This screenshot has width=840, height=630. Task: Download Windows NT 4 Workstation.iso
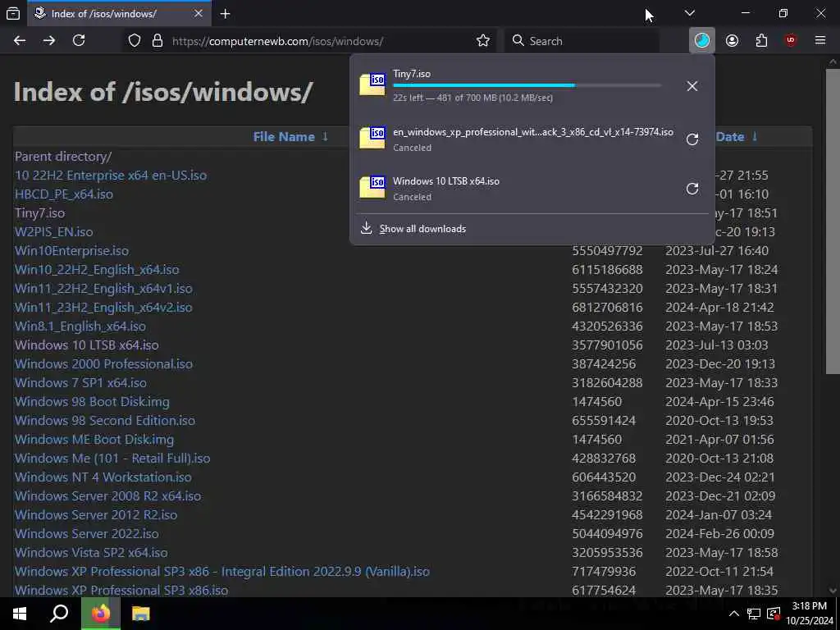tap(103, 477)
